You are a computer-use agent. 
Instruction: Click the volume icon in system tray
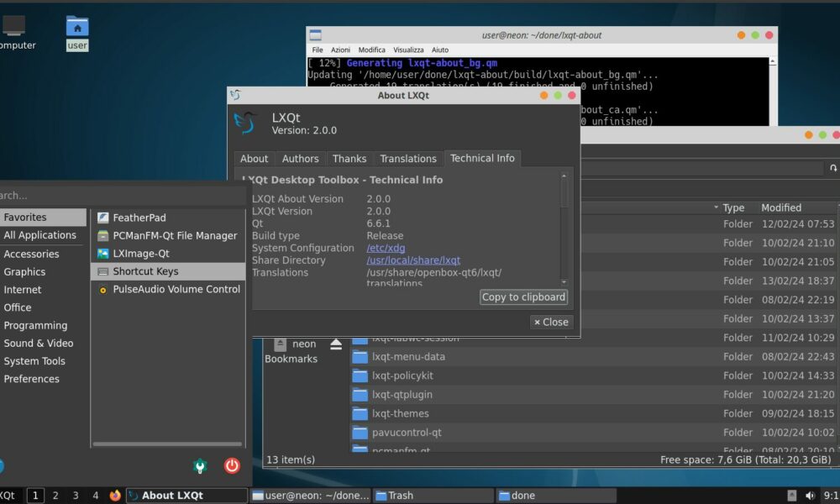(x=810, y=496)
